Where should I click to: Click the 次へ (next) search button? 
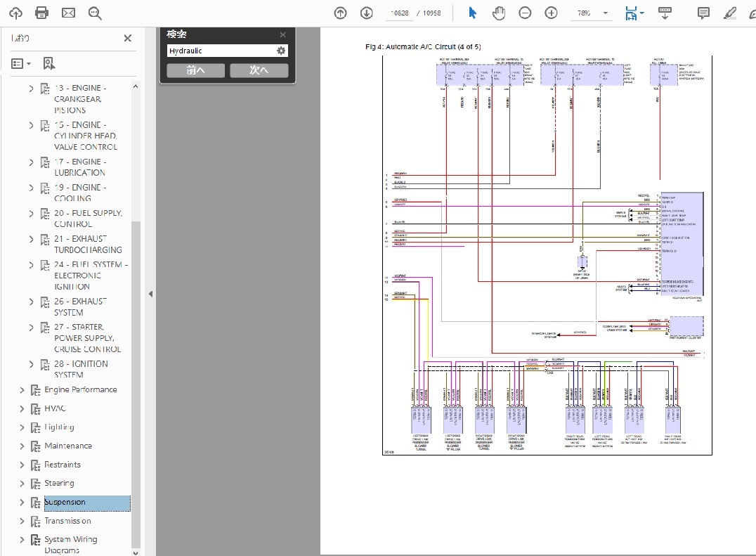tap(259, 70)
